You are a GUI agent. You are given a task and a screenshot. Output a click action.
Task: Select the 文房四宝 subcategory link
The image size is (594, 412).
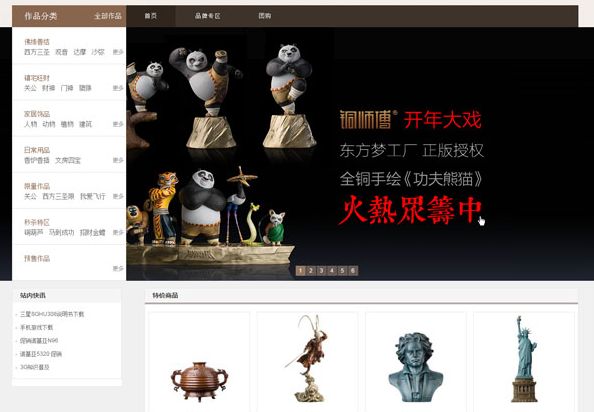(67, 160)
